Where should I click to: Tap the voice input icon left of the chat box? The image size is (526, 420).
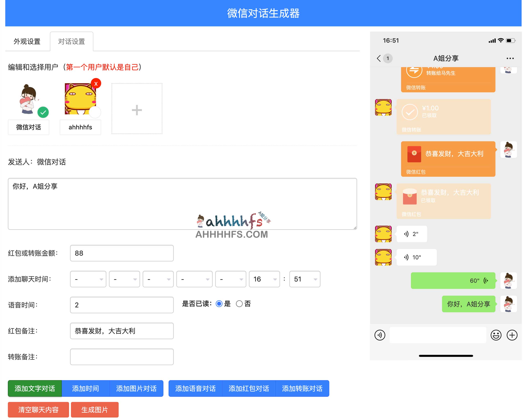click(x=380, y=335)
